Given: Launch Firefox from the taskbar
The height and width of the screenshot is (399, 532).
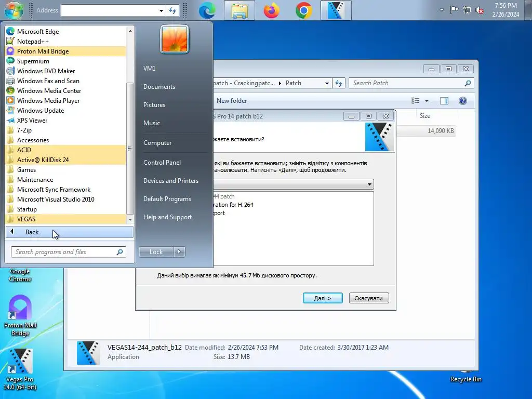Looking at the screenshot, I should [271, 10].
